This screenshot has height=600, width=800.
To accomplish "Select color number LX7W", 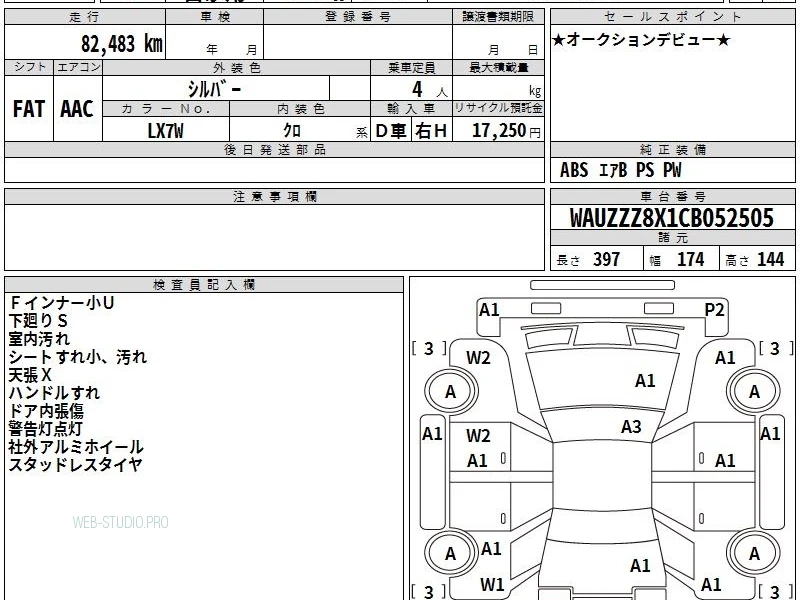I will pyautogui.click(x=165, y=131).
